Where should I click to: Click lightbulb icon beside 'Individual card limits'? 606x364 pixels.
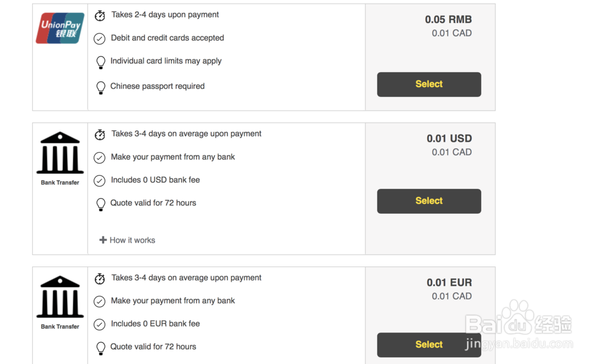coord(101,62)
